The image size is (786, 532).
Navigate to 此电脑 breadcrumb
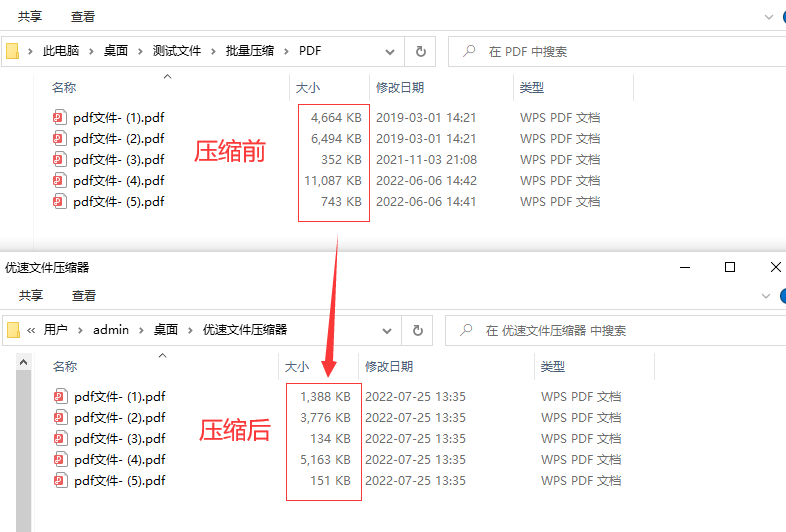61,51
